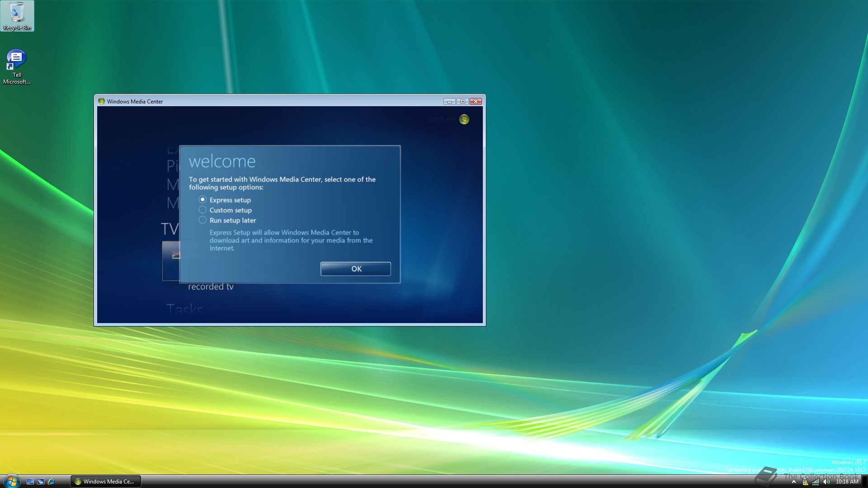Minimize the Windows Media Center window

pos(449,102)
